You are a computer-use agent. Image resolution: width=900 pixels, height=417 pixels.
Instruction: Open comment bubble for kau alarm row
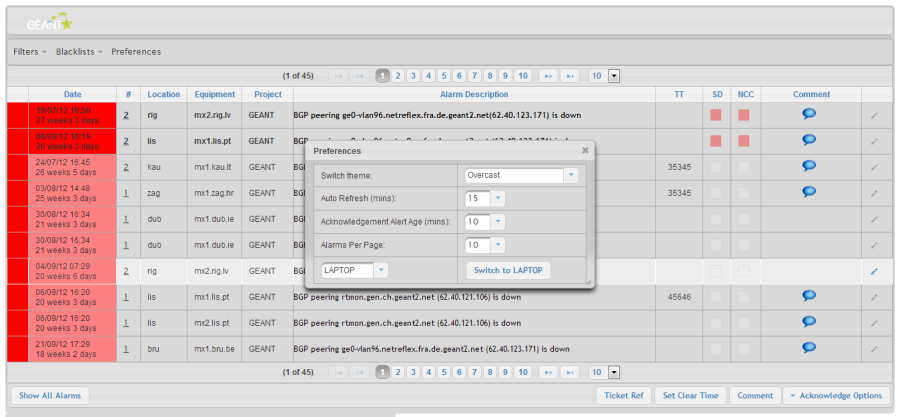coord(809,166)
